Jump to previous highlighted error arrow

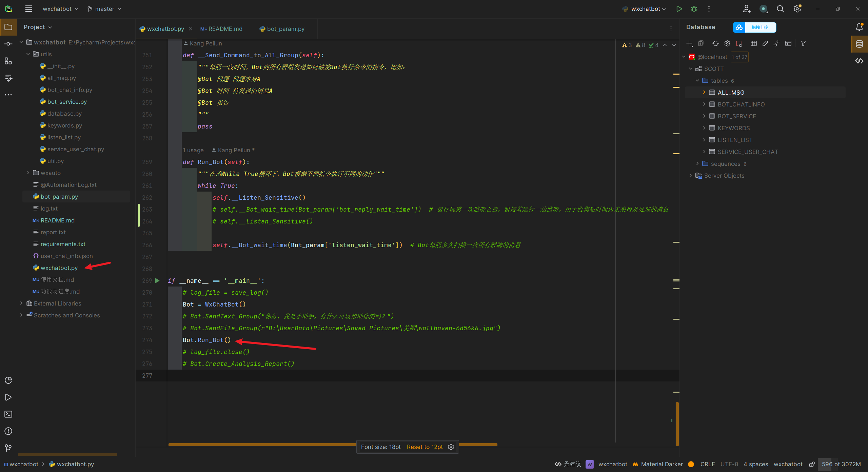(x=665, y=45)
